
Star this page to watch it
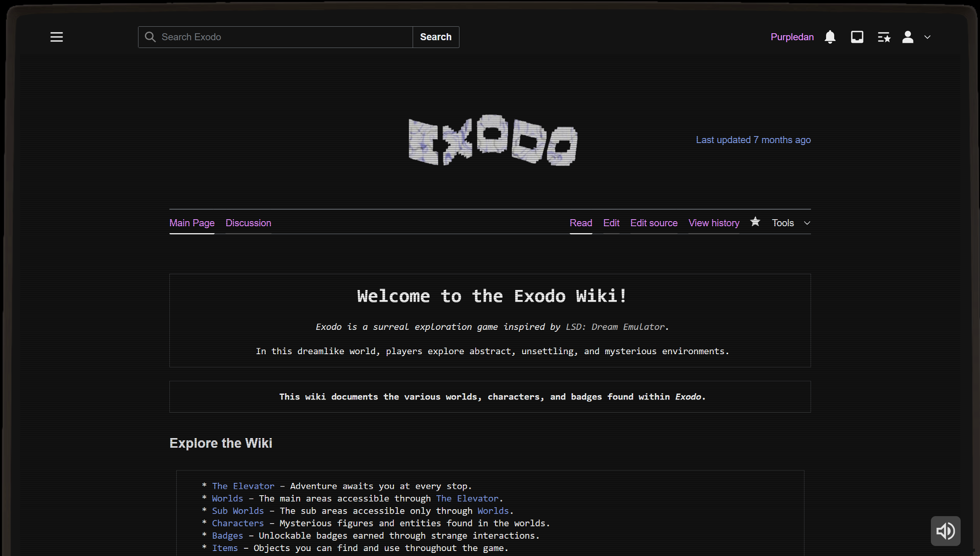point(755,222)
